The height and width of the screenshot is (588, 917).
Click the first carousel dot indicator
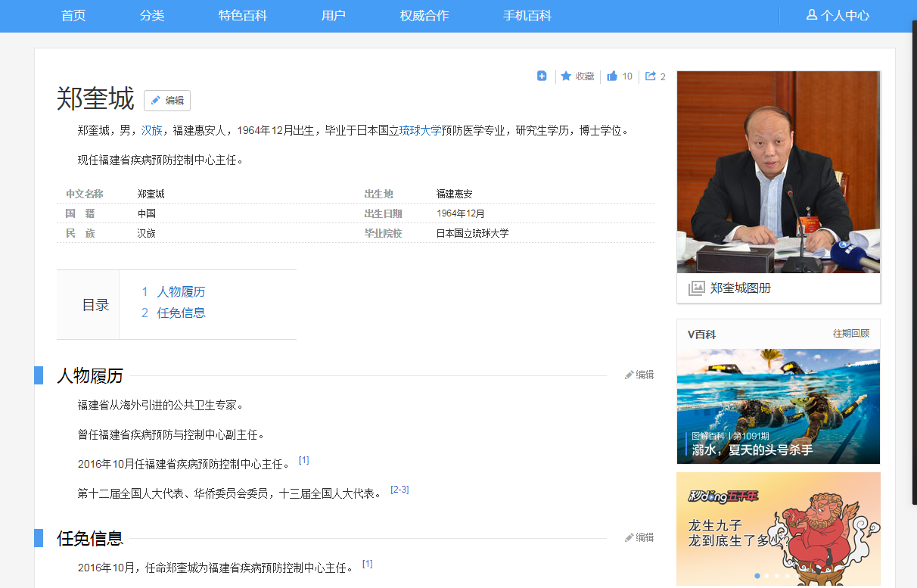click(x=757, y=576)
